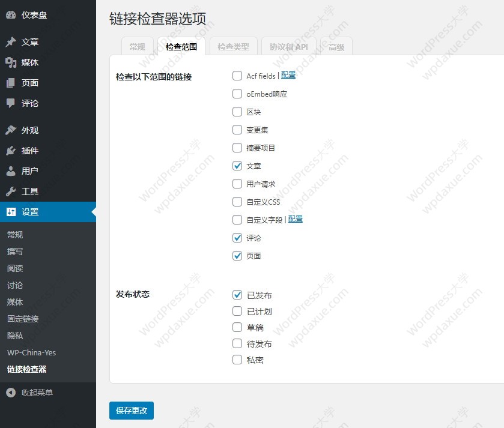Check the 草稿 publish status checkbox

[x=237, y=328]
